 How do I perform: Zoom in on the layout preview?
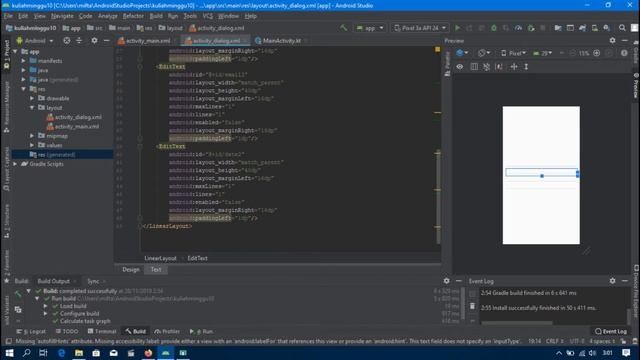point(596,53)
